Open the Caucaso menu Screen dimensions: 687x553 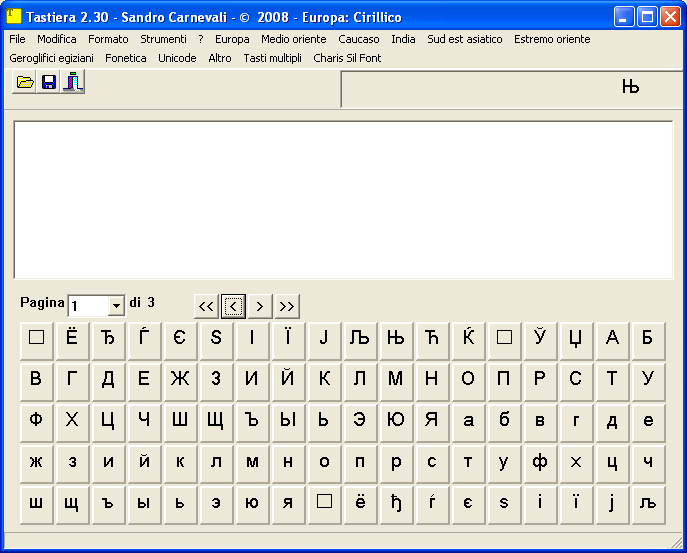359,39
